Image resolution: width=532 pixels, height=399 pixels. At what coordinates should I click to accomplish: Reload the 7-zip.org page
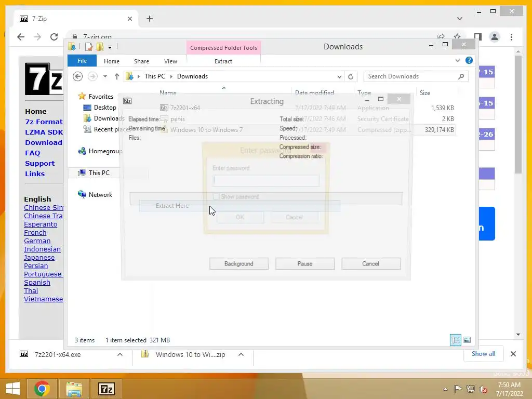54,37
